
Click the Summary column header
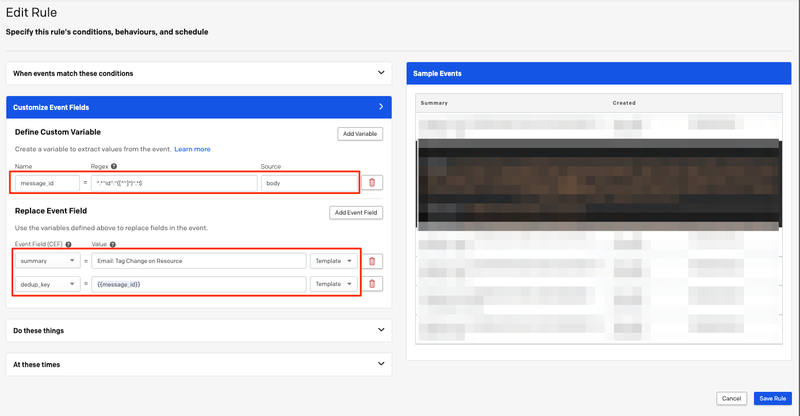click(434, 103)
